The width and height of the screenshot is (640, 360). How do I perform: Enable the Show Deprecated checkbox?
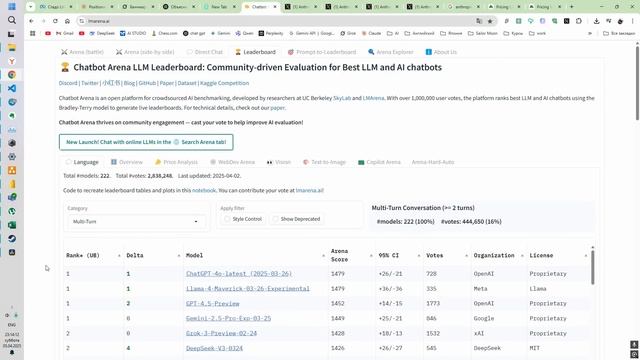click(276, 219)
